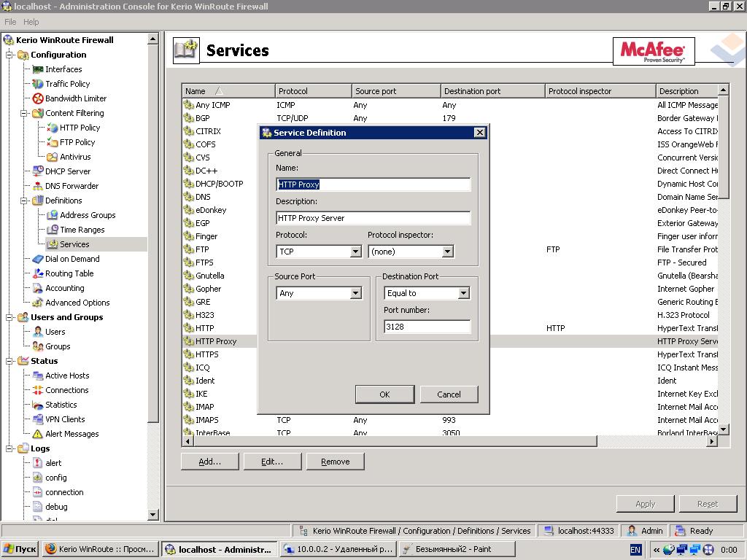Click the Dial on Demand icon
747x560 pixels.
click(x=38, y=259)
